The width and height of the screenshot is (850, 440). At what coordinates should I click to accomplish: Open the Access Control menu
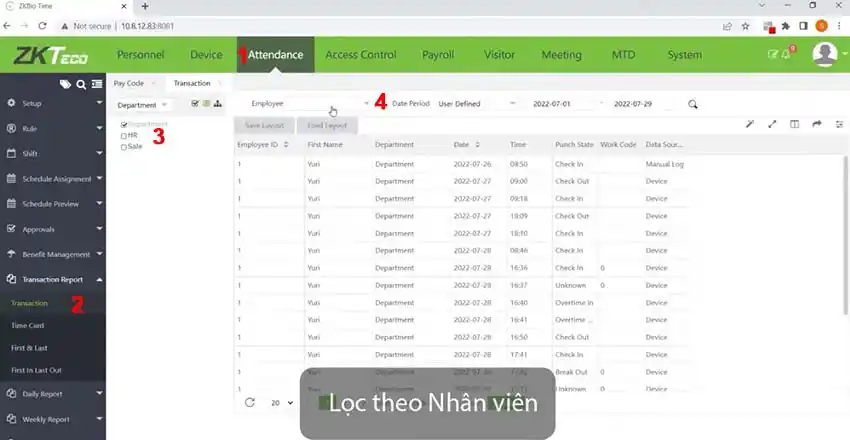[x=360, y=55]
